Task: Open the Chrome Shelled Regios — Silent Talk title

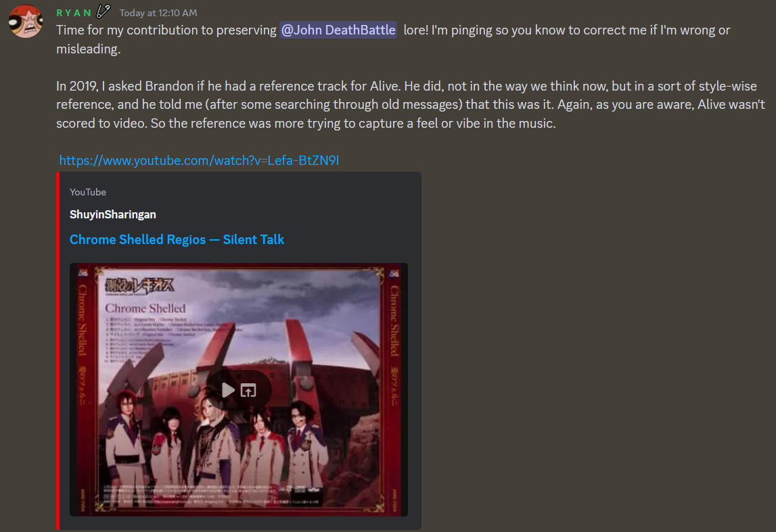Action: (177, 239)
